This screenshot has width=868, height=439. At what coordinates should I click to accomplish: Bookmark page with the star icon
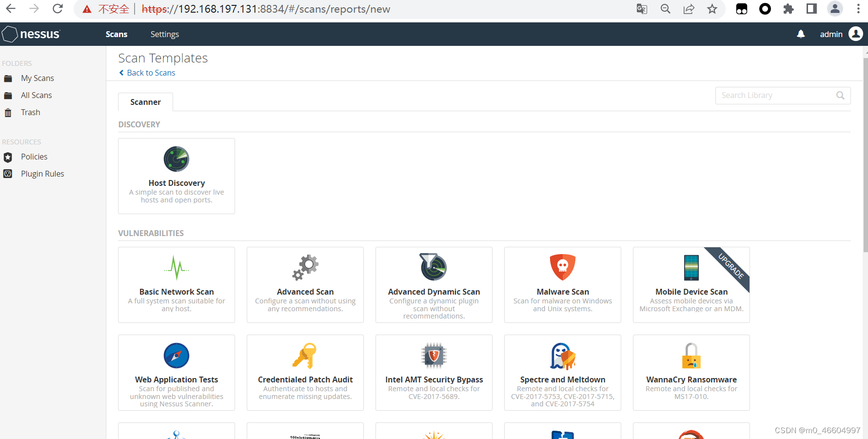(x=712, y=9)
